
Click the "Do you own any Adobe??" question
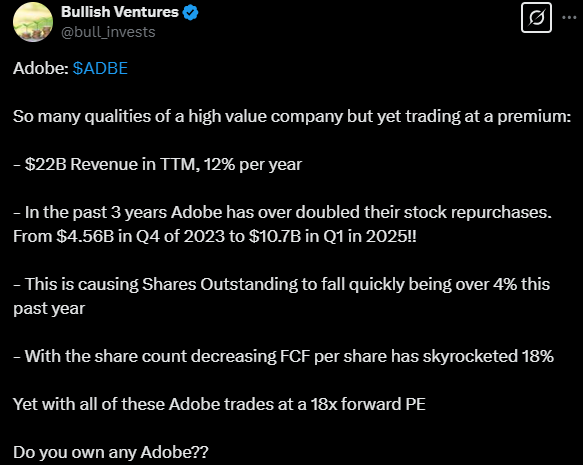point(111,452)
